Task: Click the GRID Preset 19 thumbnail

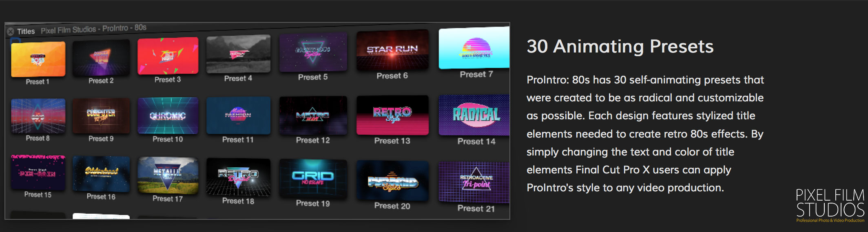Action: click(x=313, y=179)
